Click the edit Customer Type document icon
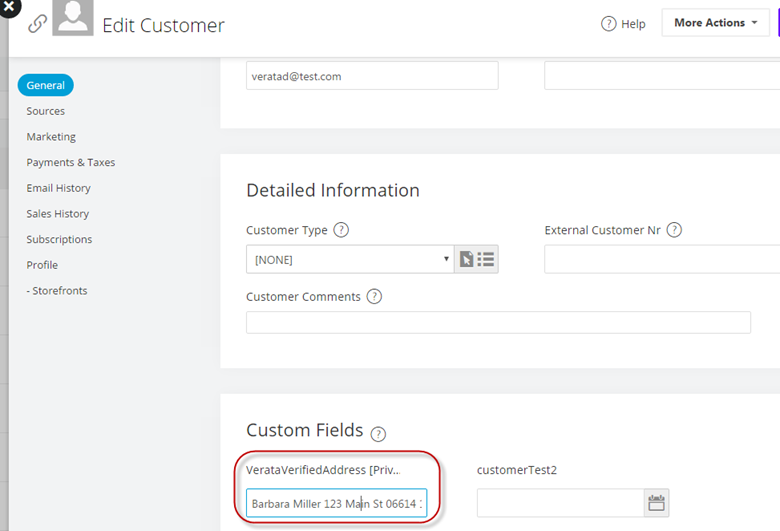This screenshot has width=780, height=531. [466, 259]
